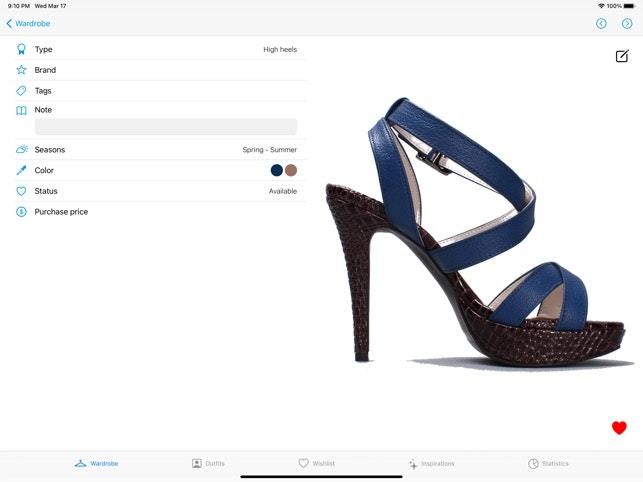The width and height of the screenshot is (643, 482).
Task: Click the battery indicator in status bar
Action: [629, 6]
